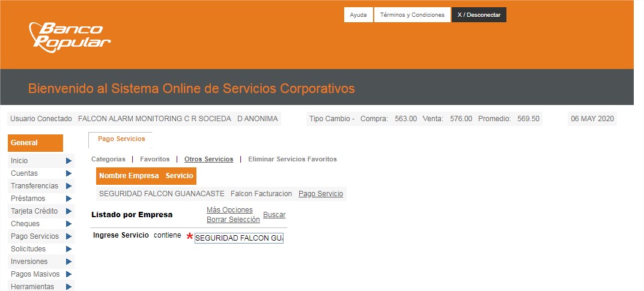Open the Inicio sidebar item

(x=19, y=161)
